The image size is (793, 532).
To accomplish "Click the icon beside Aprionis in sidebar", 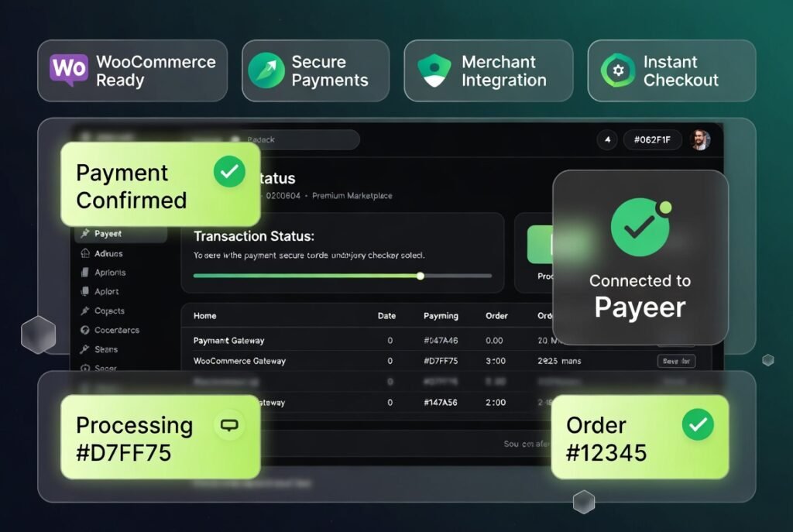I will coord(85,273).
